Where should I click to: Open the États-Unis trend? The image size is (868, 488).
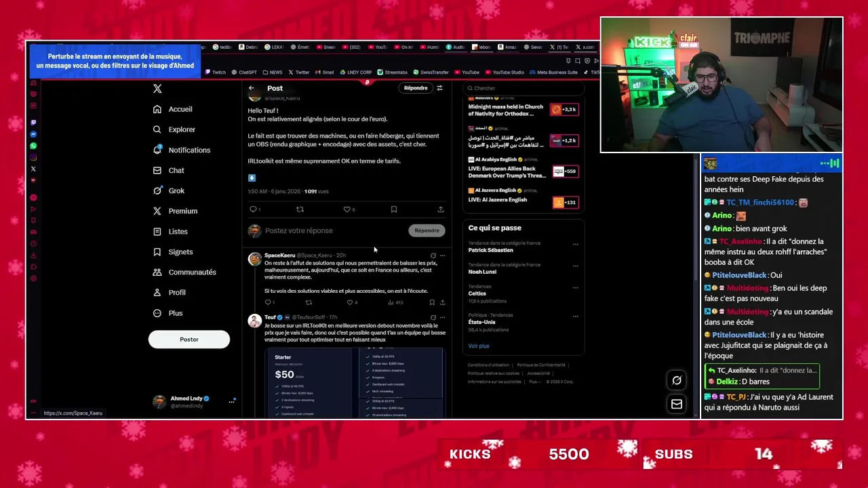[482, 322]
